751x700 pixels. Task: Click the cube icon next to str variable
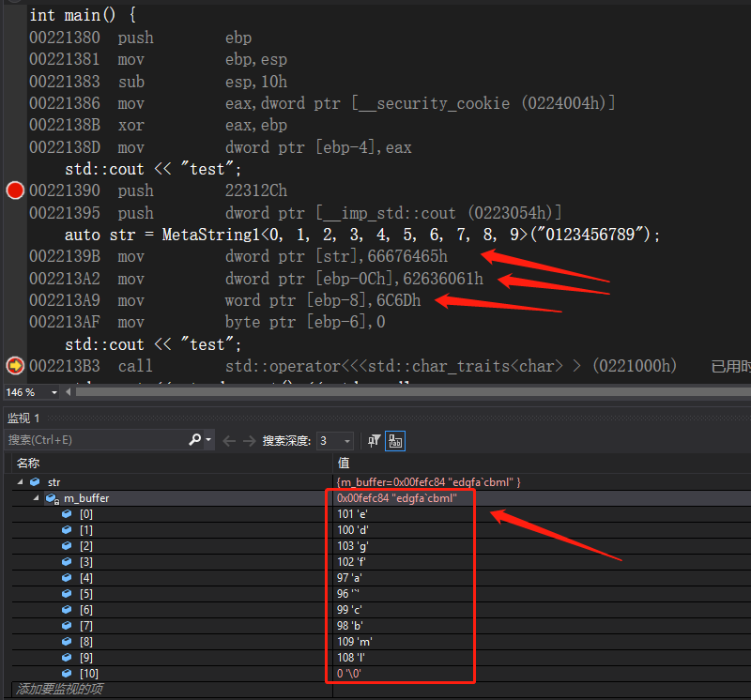point(35,481)
